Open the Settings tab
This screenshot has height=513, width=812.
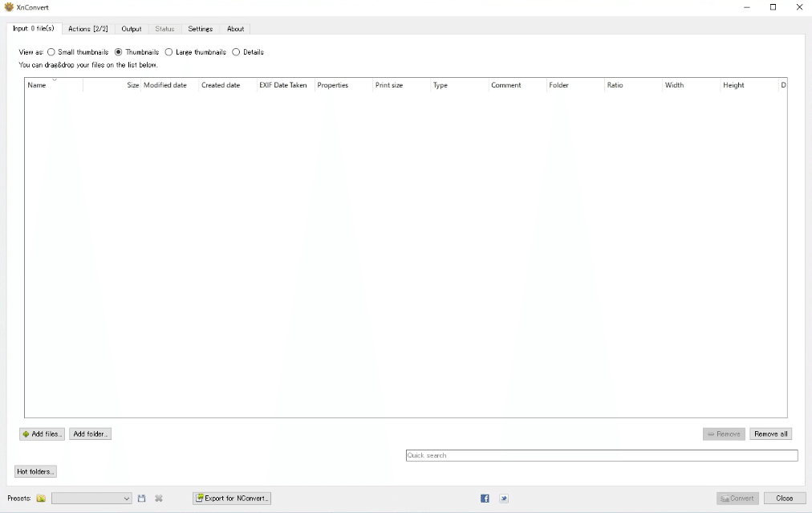tap(201, 29)
